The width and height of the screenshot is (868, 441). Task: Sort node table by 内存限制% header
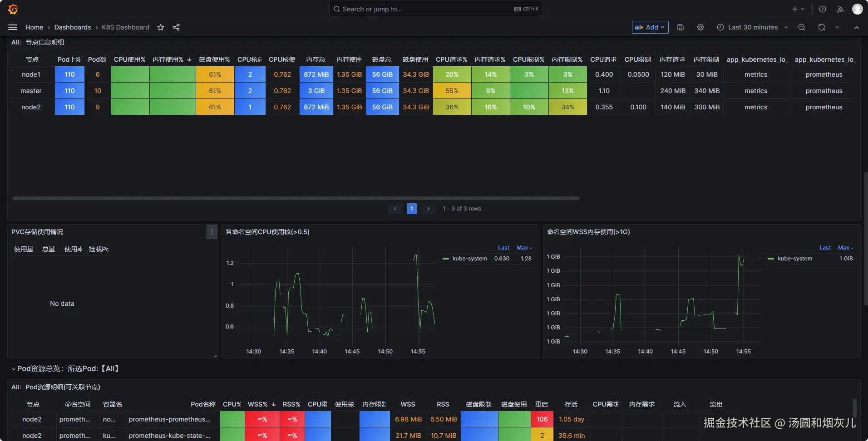point(567,59)
